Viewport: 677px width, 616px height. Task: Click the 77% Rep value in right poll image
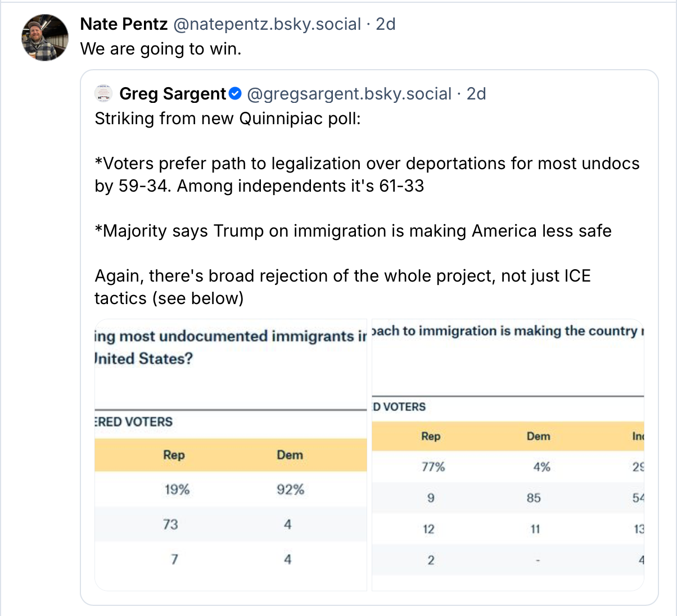pyautogui.click(x=433, y=466)
